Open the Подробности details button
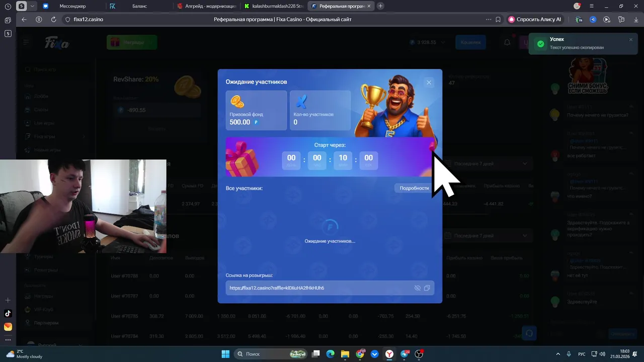 [414, 188]
